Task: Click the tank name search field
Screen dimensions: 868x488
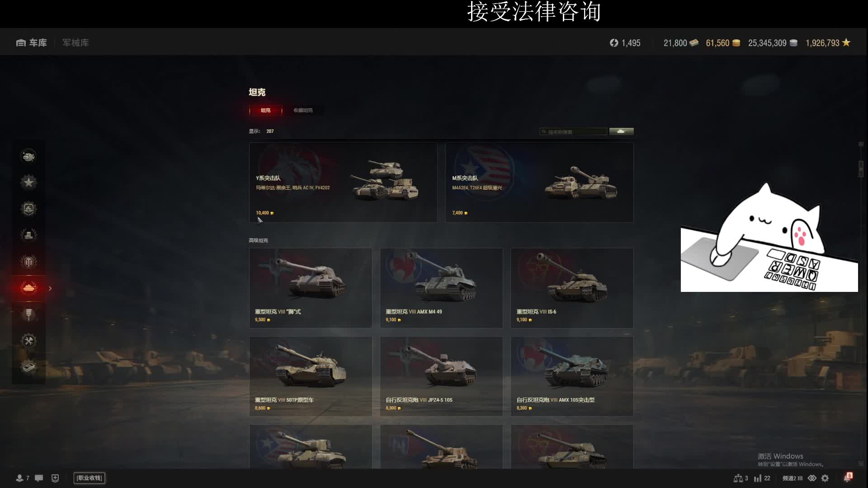Action: (x=573, y=131)
